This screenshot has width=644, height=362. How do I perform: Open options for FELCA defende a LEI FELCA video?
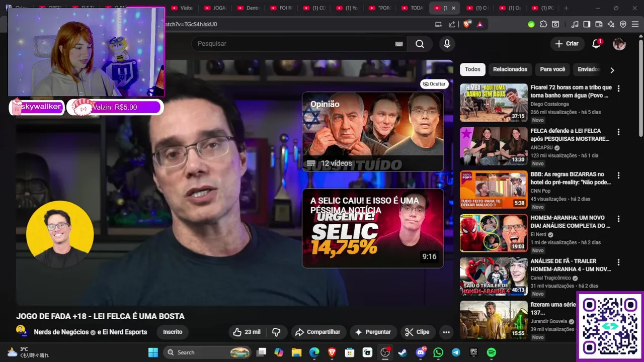(x=618, y=132)
